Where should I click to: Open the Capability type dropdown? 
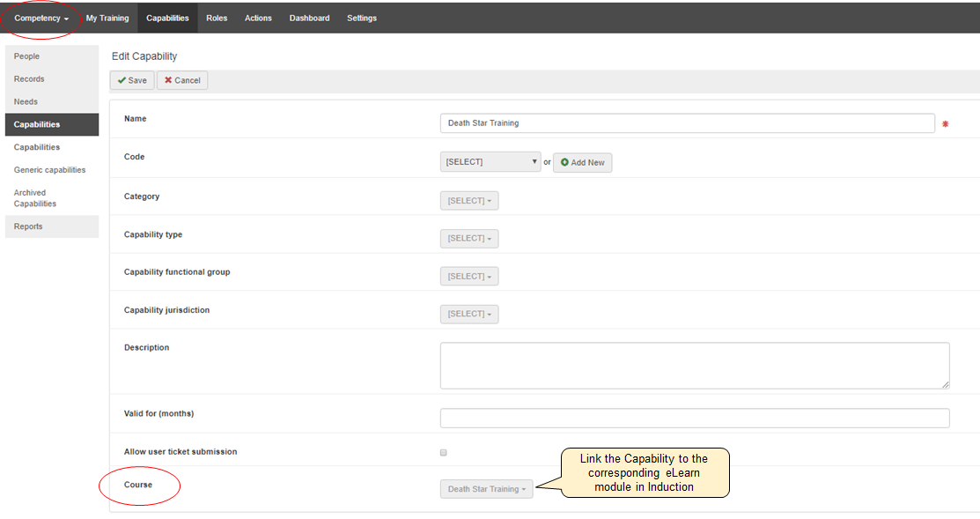469,239
